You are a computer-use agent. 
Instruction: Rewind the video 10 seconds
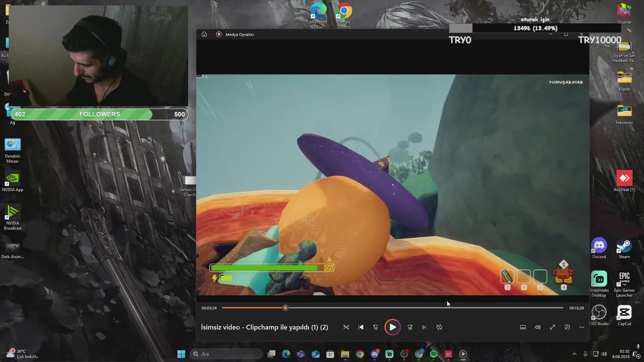375,327
